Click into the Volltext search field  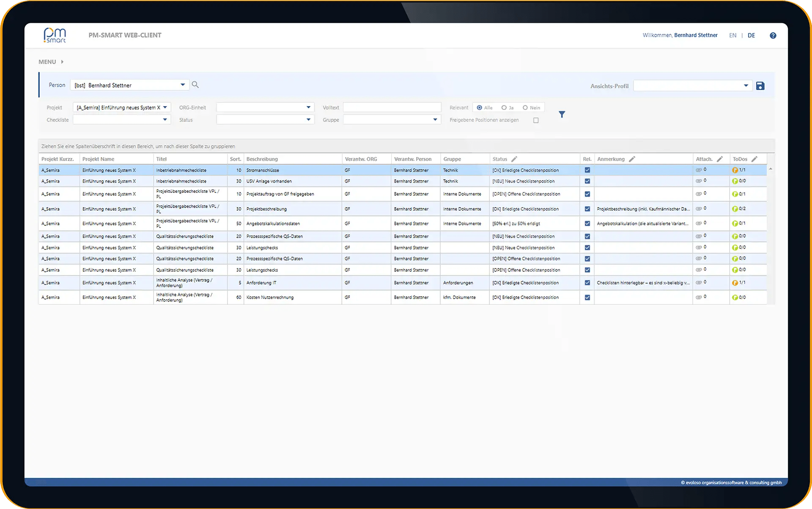click(392, 107)
